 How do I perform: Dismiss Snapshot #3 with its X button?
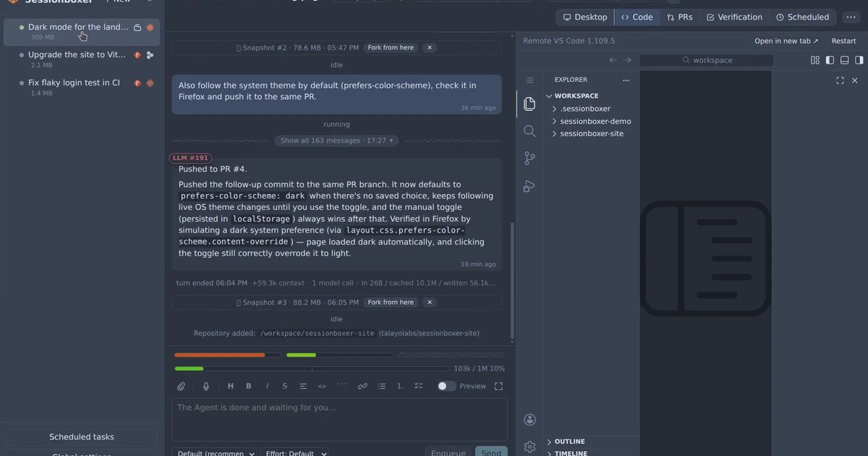coord(429,303)
